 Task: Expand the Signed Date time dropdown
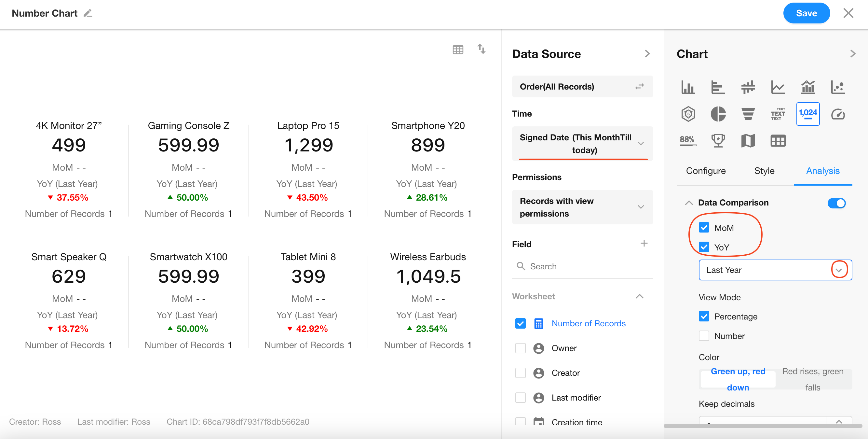pyautogui.click(x=641, y=144)
